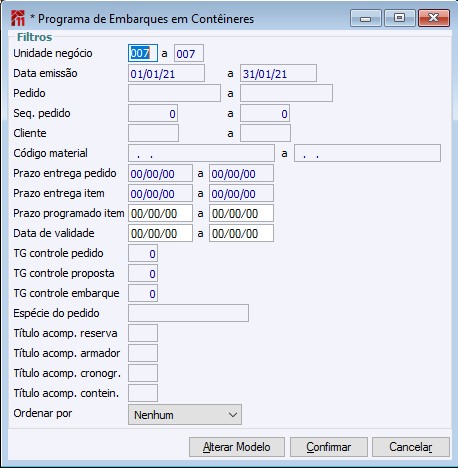Click the Unidade negócio label
The image size is (458, 468).
tap(53, 53)
